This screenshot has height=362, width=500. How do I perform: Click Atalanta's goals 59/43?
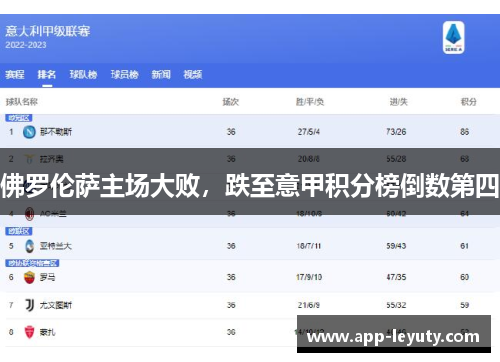click(396, 246)
